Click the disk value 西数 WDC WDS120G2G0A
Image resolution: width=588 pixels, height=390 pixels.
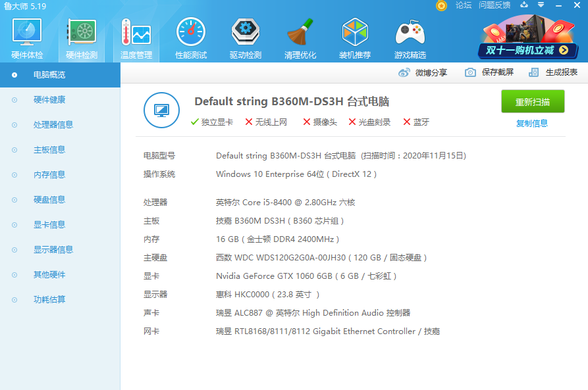coord(321,258)
